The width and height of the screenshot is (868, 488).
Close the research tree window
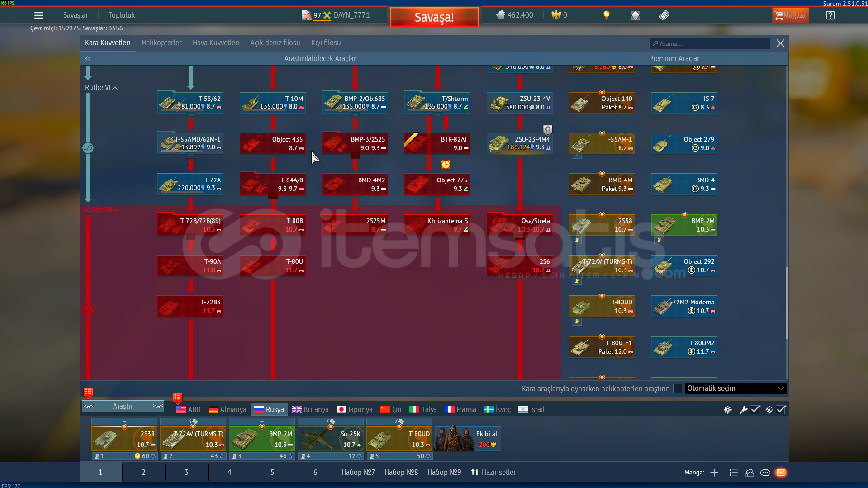coord(780,43)
